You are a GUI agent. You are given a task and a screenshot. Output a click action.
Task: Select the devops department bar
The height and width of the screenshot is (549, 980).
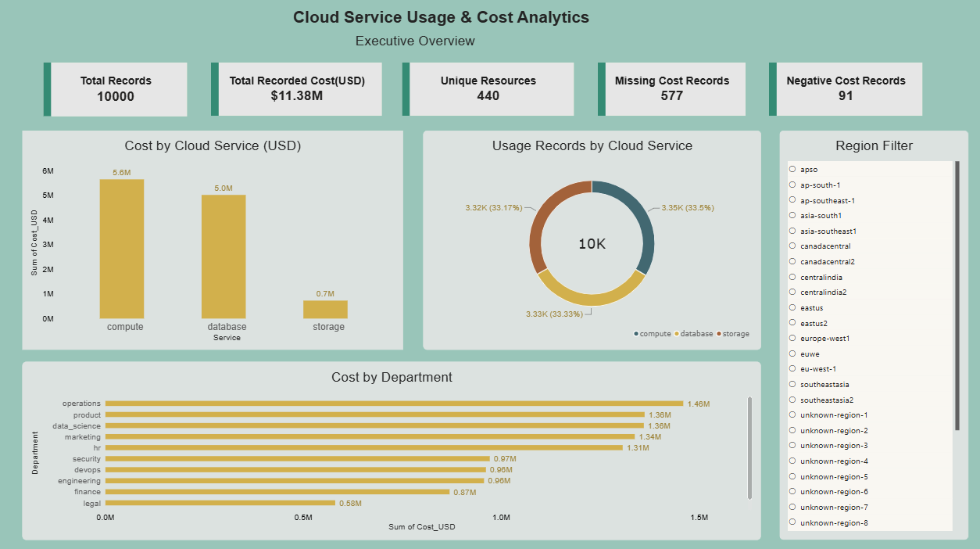295,470
